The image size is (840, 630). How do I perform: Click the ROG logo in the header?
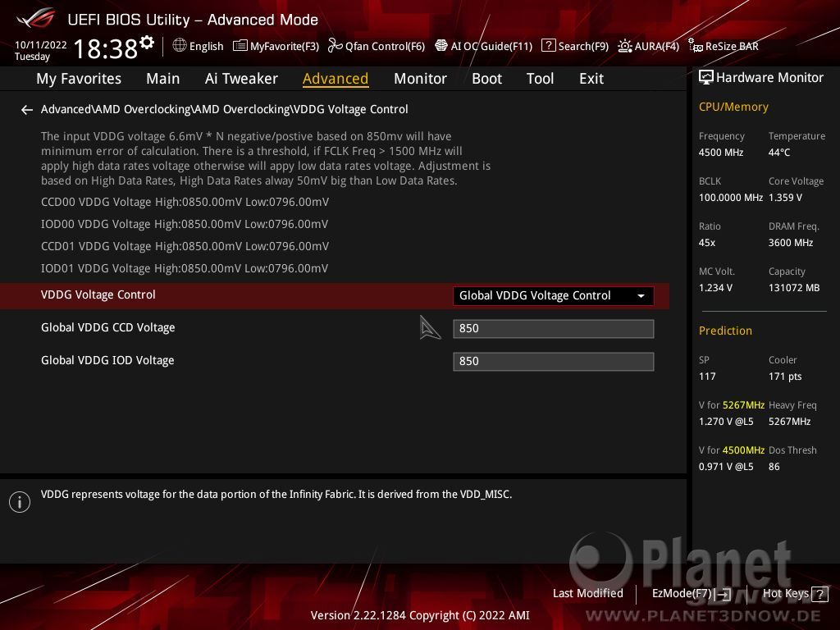pyautogui.click(x=36, y=18)
